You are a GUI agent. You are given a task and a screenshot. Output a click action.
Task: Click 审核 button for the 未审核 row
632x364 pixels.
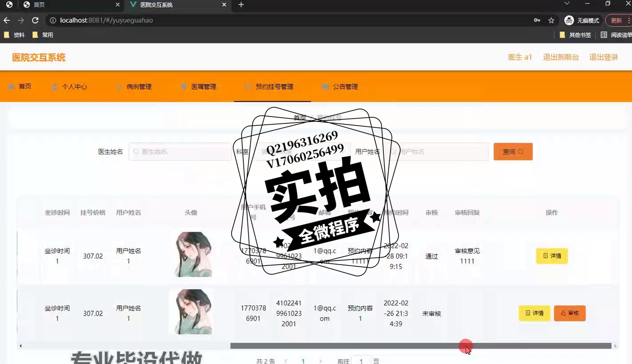pyautogui.click(x=570, y=313)
